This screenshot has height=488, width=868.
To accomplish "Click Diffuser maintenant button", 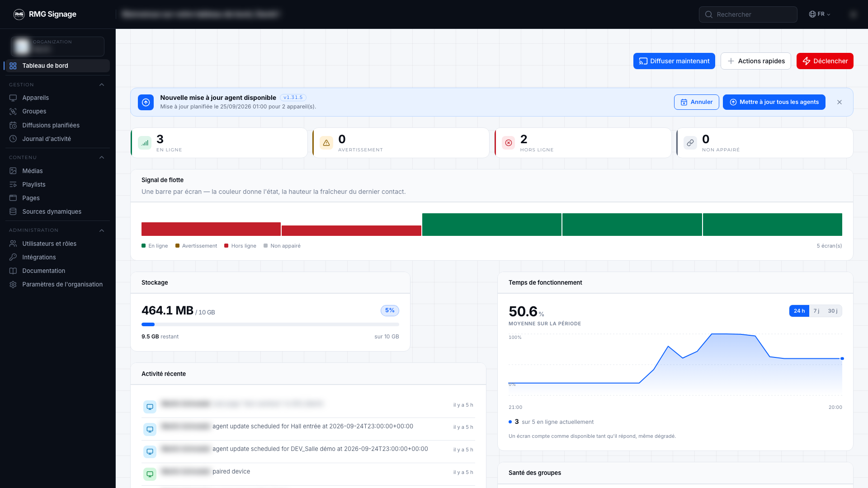I will (x=674, y=61).
